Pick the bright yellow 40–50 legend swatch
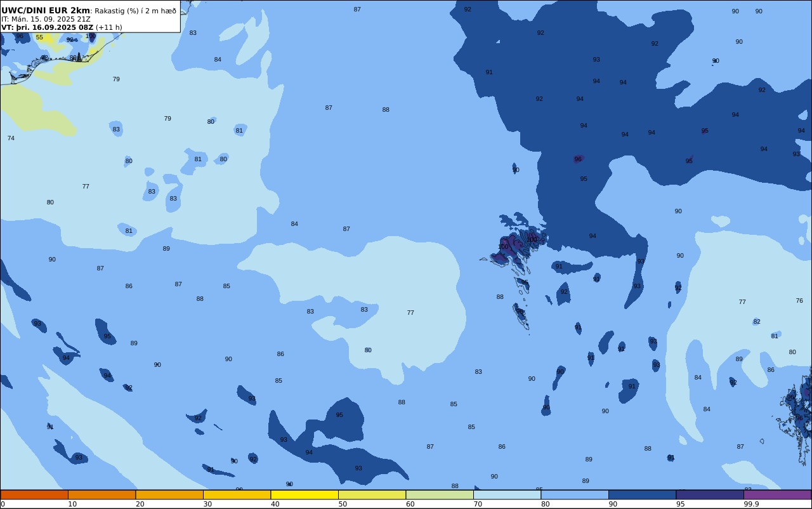The width and height of the screenshot is (812, 509). (x=304, y=494)
